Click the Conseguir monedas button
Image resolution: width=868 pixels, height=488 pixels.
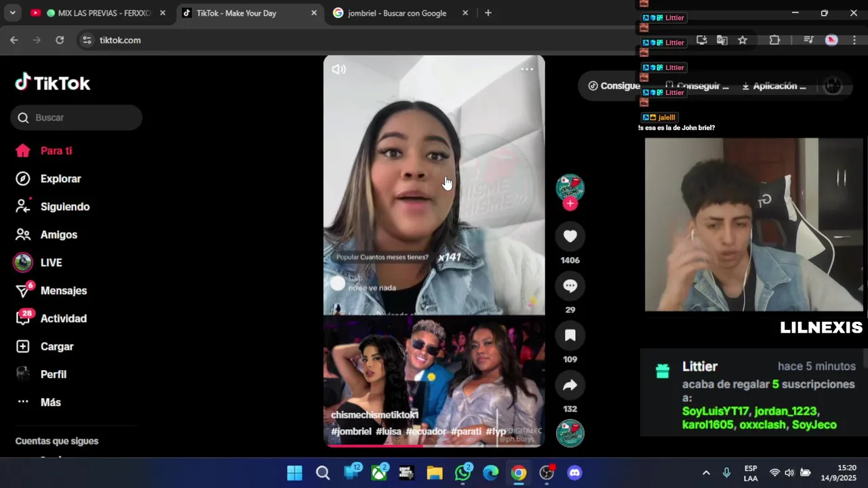coord(696,86)
